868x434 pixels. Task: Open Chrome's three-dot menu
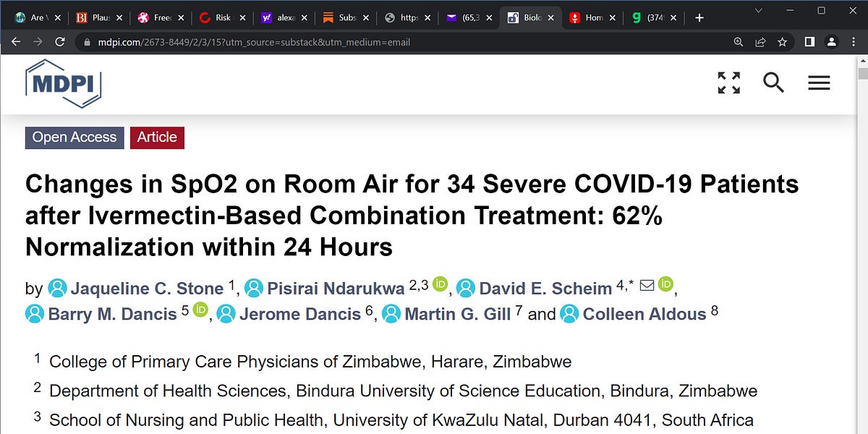pos(854,42)
